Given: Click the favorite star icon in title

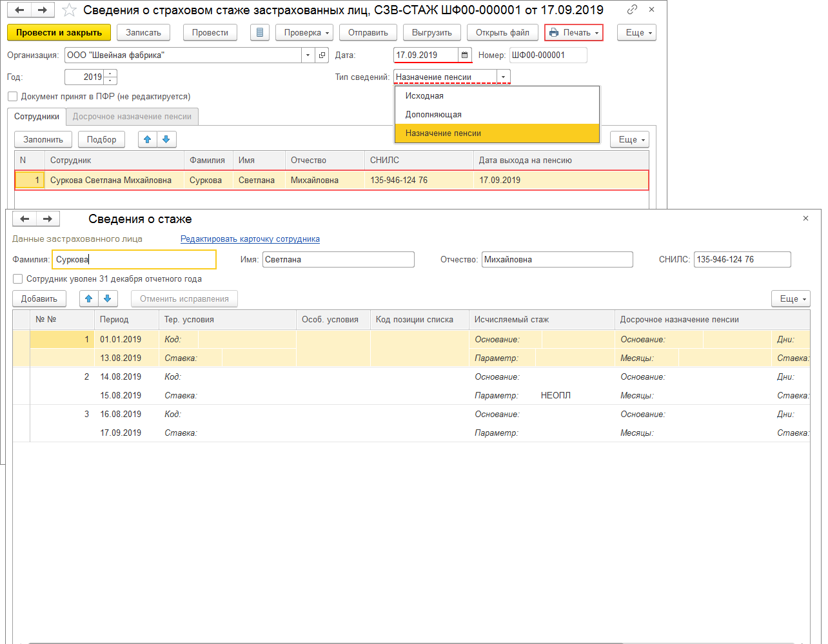Looking at the screenshot, I should [69, 10].
